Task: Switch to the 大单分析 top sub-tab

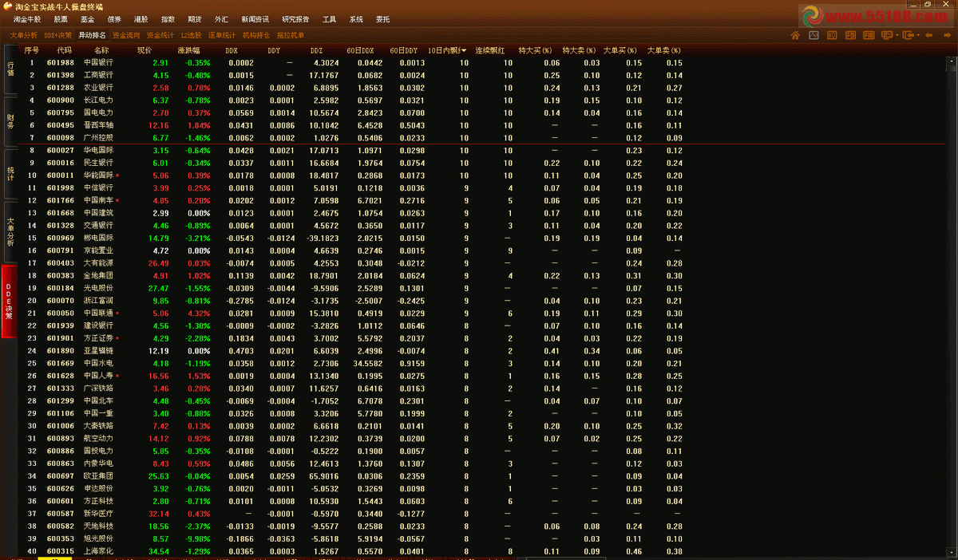Action: [x=23, y=35]
